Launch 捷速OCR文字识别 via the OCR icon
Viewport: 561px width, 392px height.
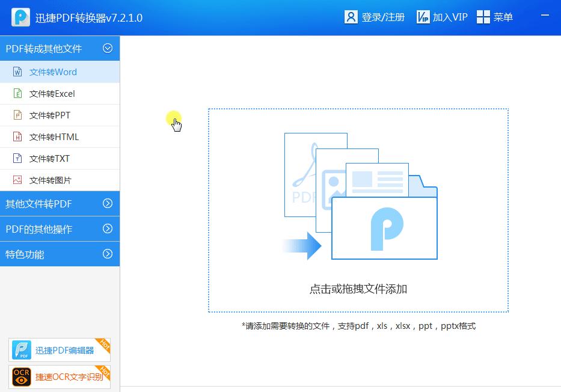point(22,376)
